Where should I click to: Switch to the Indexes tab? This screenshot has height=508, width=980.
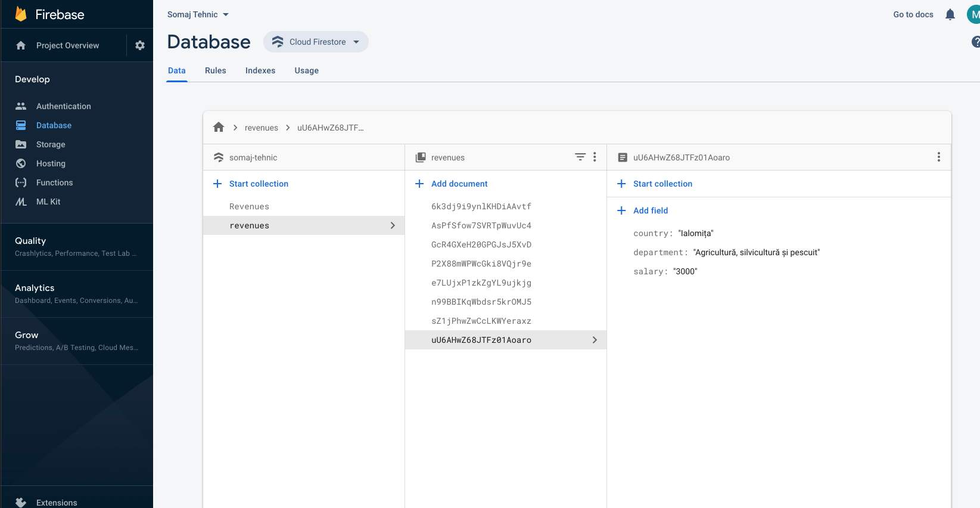[x=260, y=70]
